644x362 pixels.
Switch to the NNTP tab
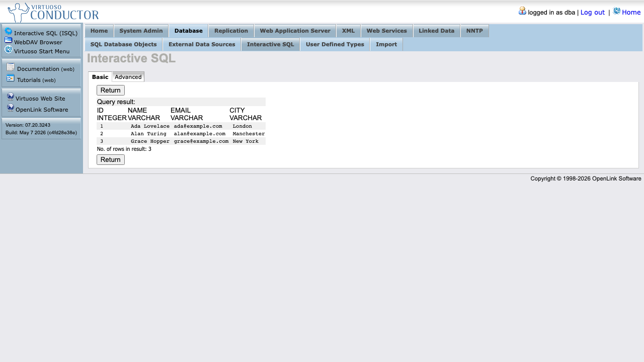click(x=474, y=31)
